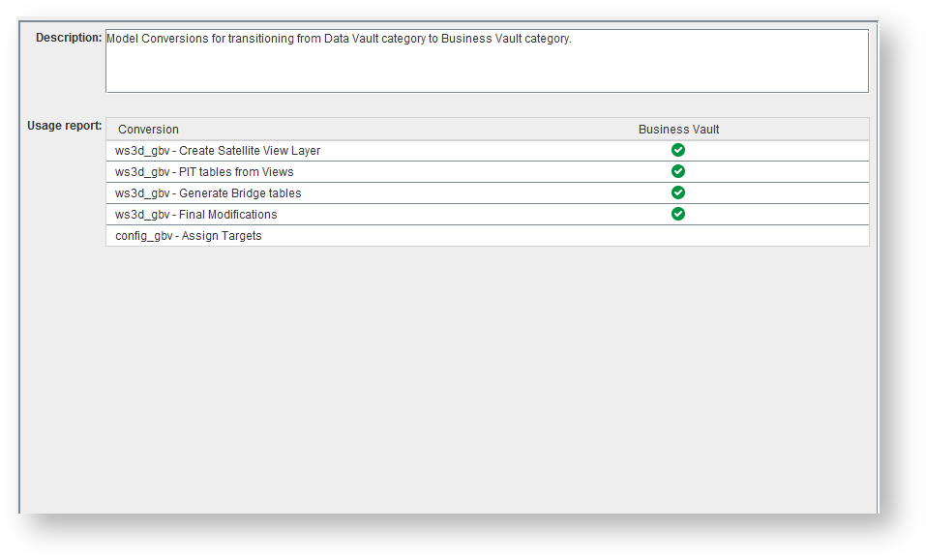This screenshot has height=560, width=926.
Task: Place cursor at end of description sentence
Action: [573, 40]
